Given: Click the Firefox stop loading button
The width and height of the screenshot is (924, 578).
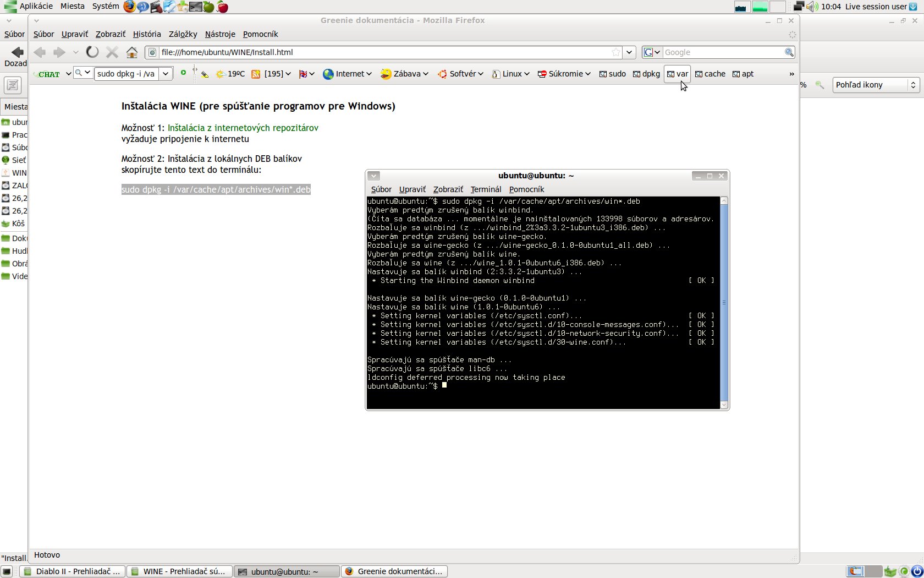Looking at the screenshot, I should coord(112,52).
